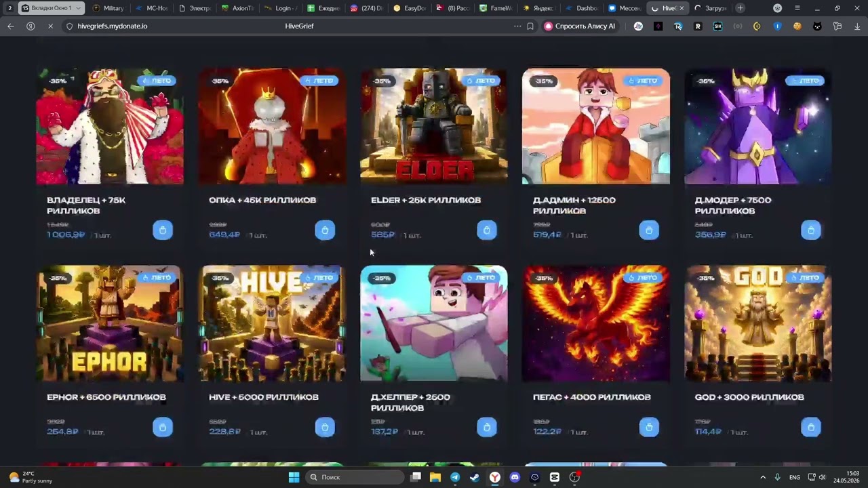The height and width of the screenshot is (488, 868).
Task: Open the microphone indicator in system tray
Action: pos(778,477)
